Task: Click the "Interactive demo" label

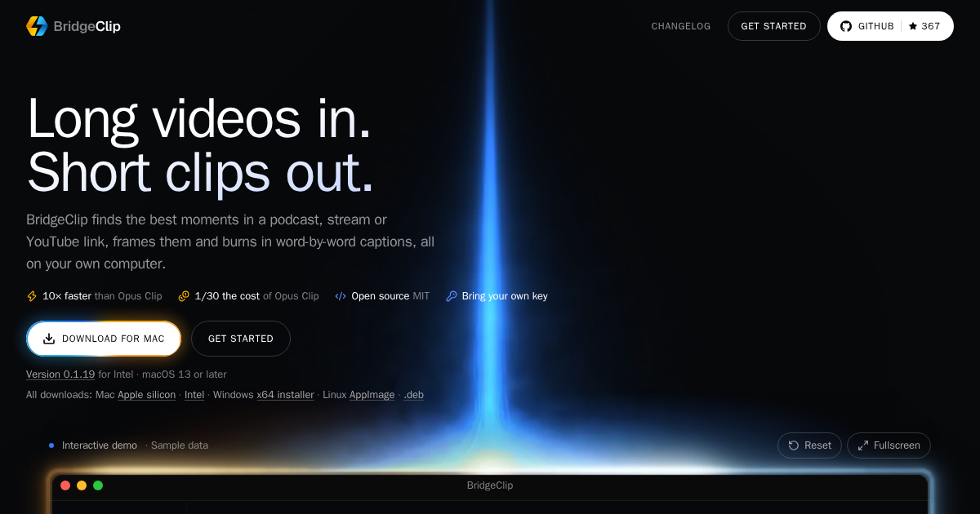Action: coord(100,445)
